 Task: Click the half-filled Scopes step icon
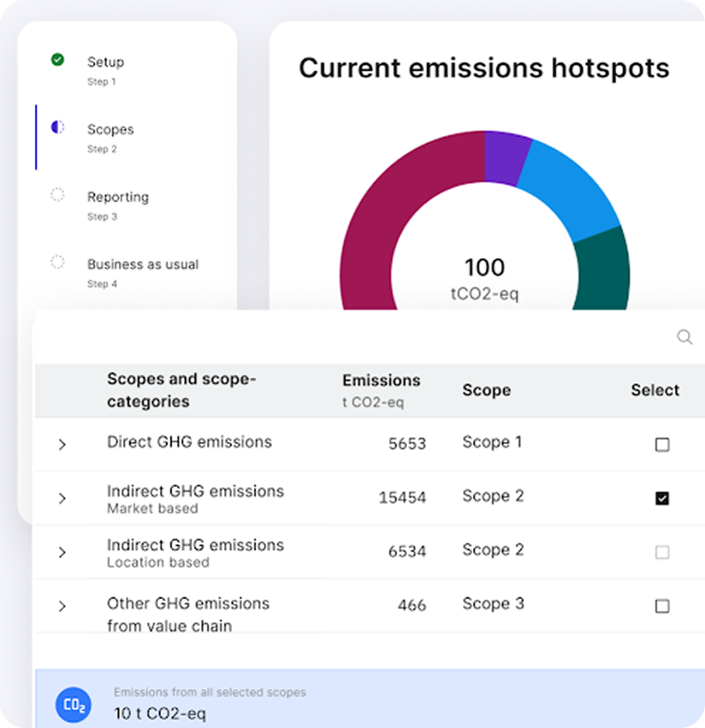pyautogui.click(x=58, y=127)
